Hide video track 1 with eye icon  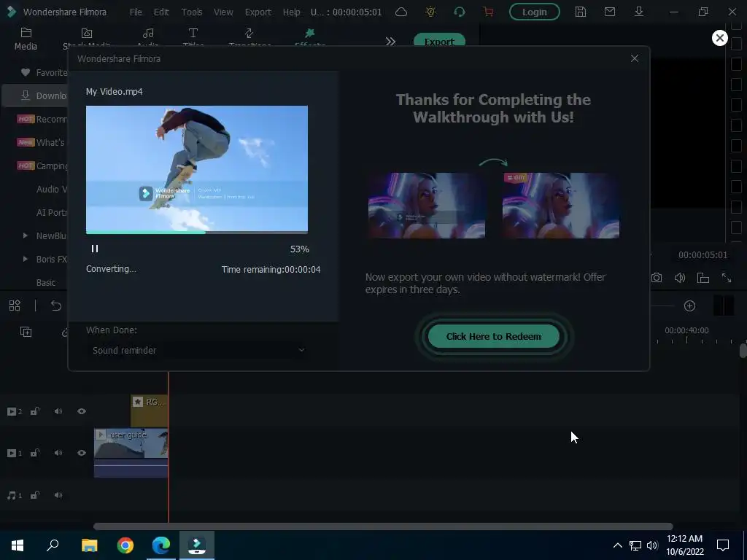point(82,453)
